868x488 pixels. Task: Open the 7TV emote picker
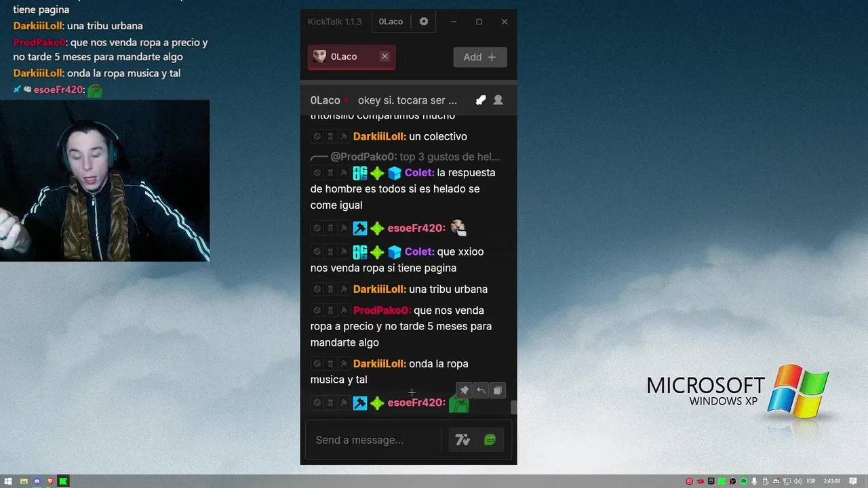[x=462, y=440]
